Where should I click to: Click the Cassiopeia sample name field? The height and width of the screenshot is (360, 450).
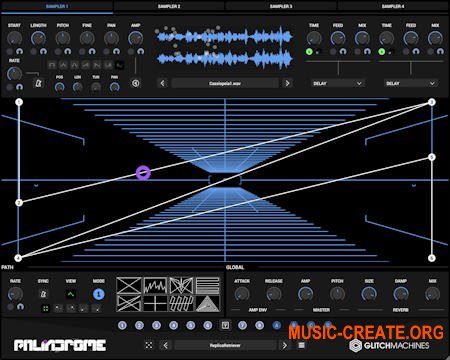225,83
